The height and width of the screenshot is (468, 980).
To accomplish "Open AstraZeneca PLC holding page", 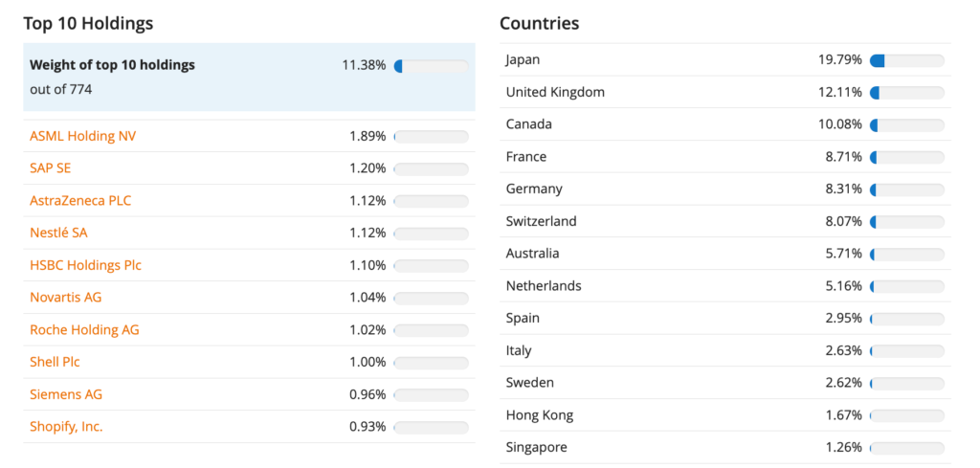I will pos(80,201).
